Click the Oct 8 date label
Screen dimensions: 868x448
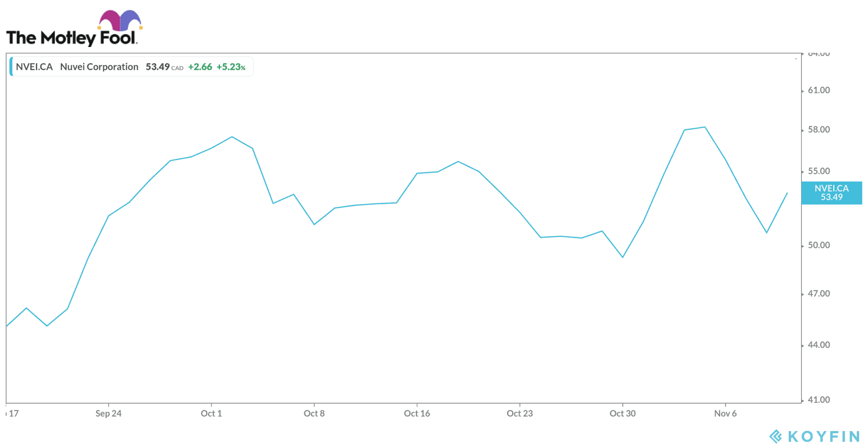click(x=314, y=413)
